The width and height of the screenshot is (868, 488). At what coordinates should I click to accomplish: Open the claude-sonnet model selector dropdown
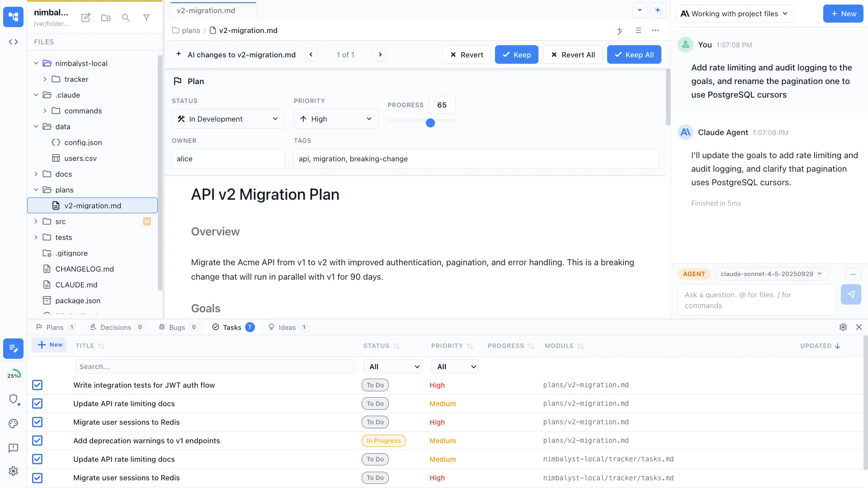click(770, 273)
